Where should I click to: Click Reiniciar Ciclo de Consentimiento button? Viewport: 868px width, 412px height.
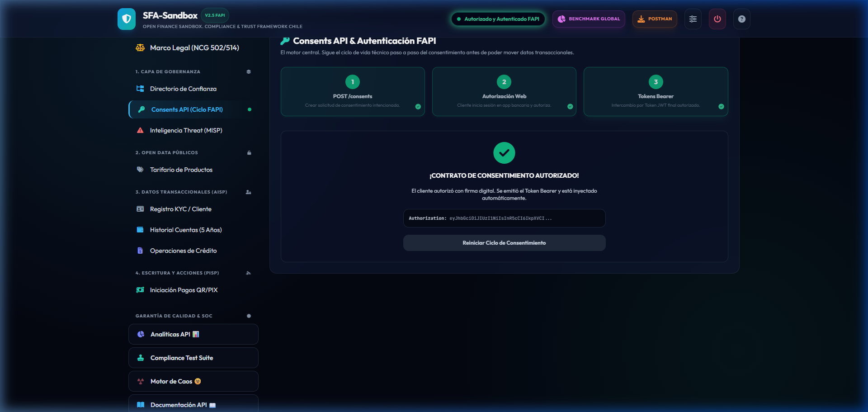(x=504, y=243)
